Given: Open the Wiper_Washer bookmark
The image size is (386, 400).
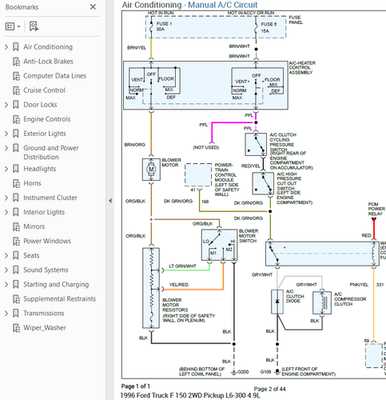Looking at the screenshot, I should (45, 328).
